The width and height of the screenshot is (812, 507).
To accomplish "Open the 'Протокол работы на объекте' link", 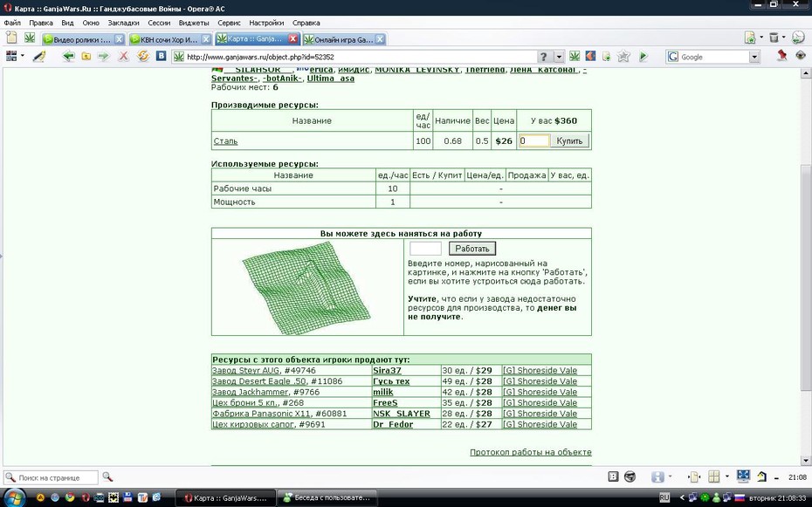I will (x=530, y=452).
